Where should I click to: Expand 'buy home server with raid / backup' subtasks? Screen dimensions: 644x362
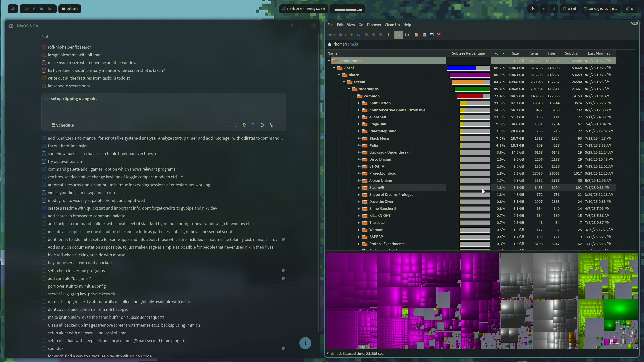point(37,263)
